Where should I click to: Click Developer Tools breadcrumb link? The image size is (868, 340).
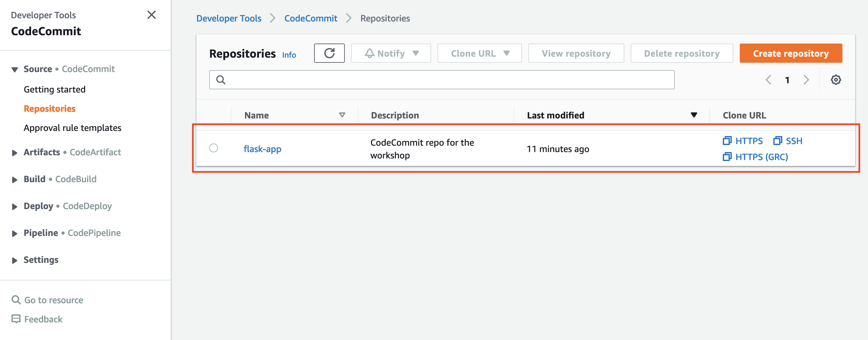coord(229,18)
